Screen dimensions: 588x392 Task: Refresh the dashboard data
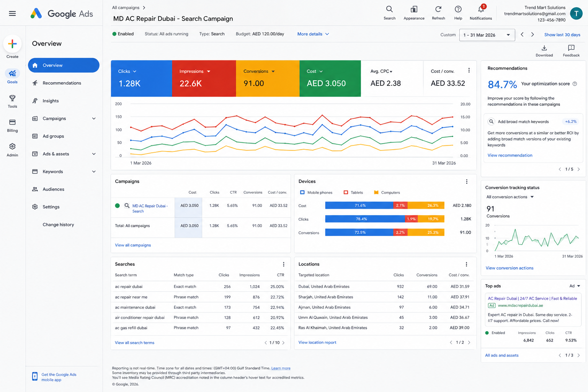tap(438, 12)
